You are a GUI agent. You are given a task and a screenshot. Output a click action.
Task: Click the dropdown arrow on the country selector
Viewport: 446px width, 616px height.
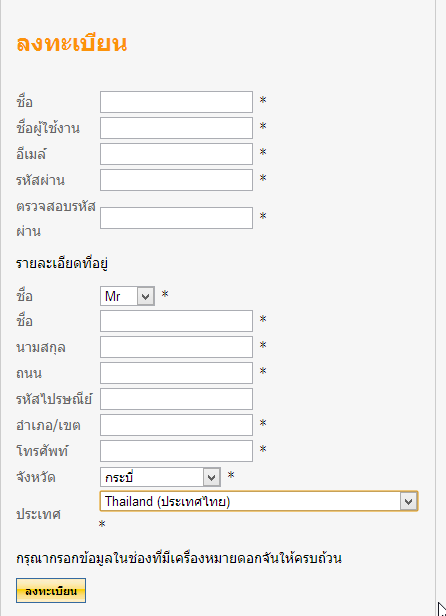pyautogui.click(x=408, y=501)
